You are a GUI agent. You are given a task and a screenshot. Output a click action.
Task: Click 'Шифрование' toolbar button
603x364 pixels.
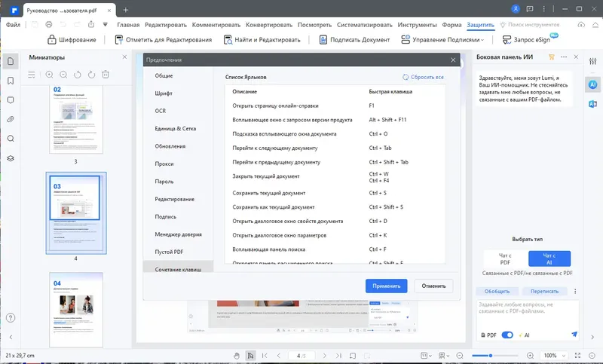[72, 40]
